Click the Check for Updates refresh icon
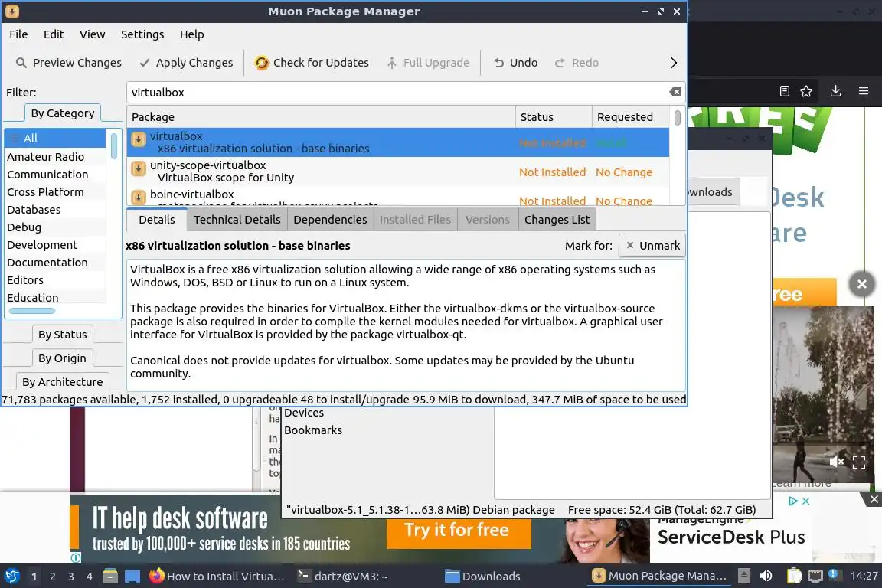 click(262, 63)
